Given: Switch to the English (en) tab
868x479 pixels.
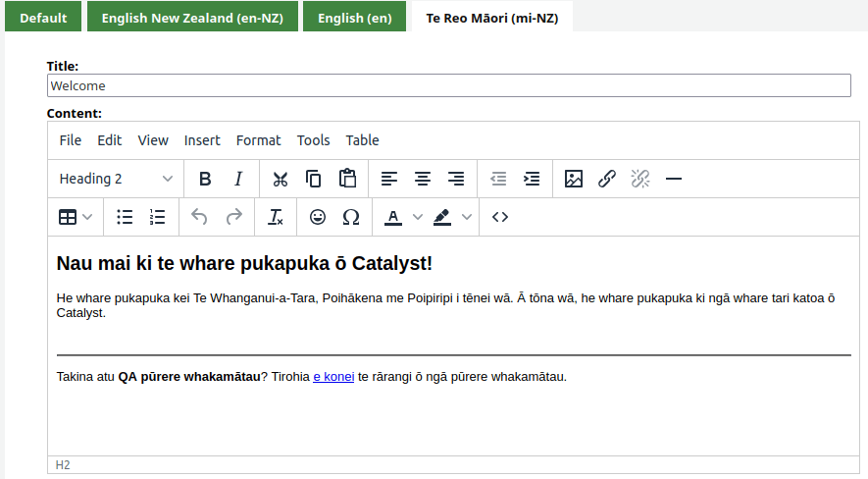Looking at the screenshot, I should (354, 17).
